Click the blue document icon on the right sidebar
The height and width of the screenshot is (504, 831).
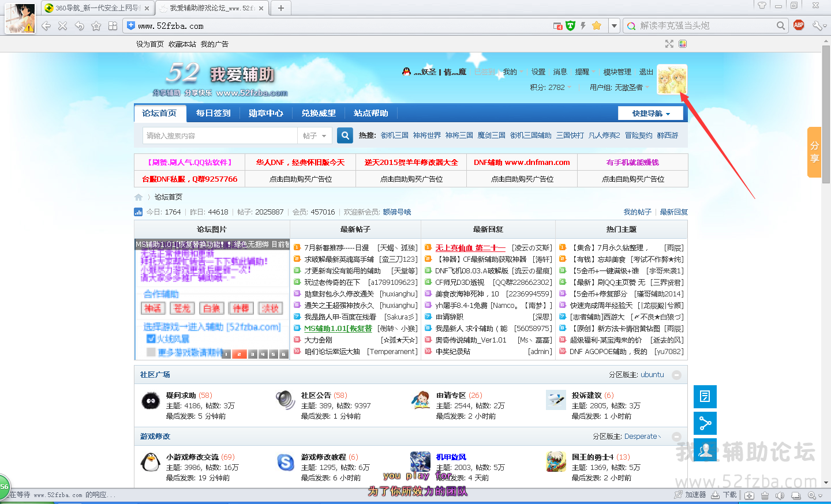705,397
